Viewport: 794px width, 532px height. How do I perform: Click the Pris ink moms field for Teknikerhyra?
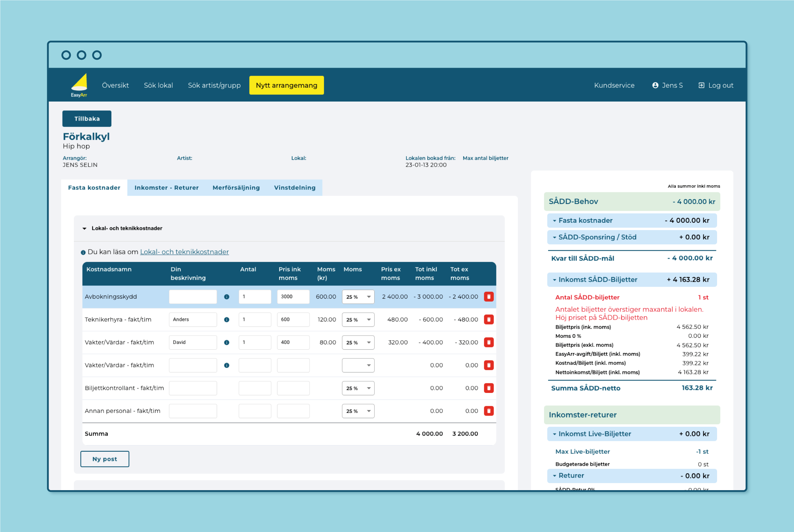(x=293, y=320)
